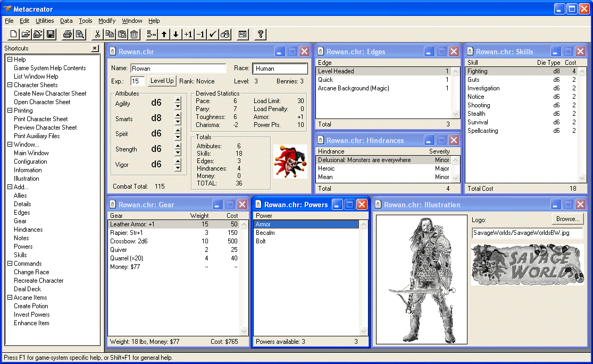Open Create New Character Sheet shortcut
Screen dimensions: 593x364
tap(50, 94)
